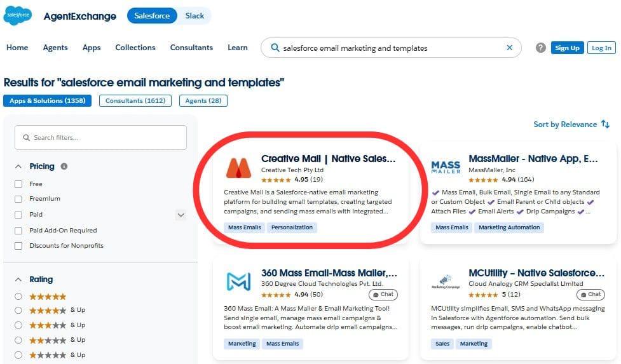
Task: Check the Paid pricing checkbox
Action: click(18, 215)
